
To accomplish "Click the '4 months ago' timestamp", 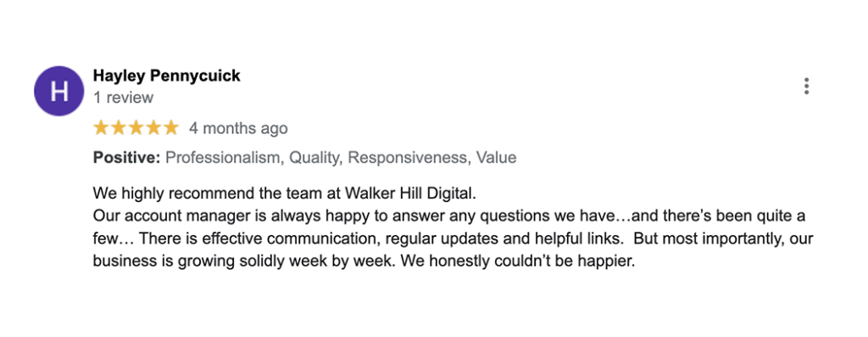I will point(238,128).
